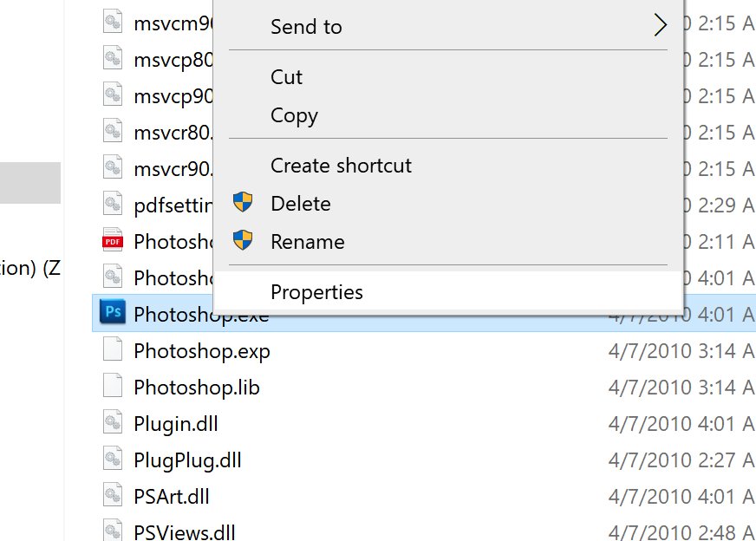The width and height of the screenshot is (756, 541).
Task: Select Delete in the context menu
Action: [300, 204]
